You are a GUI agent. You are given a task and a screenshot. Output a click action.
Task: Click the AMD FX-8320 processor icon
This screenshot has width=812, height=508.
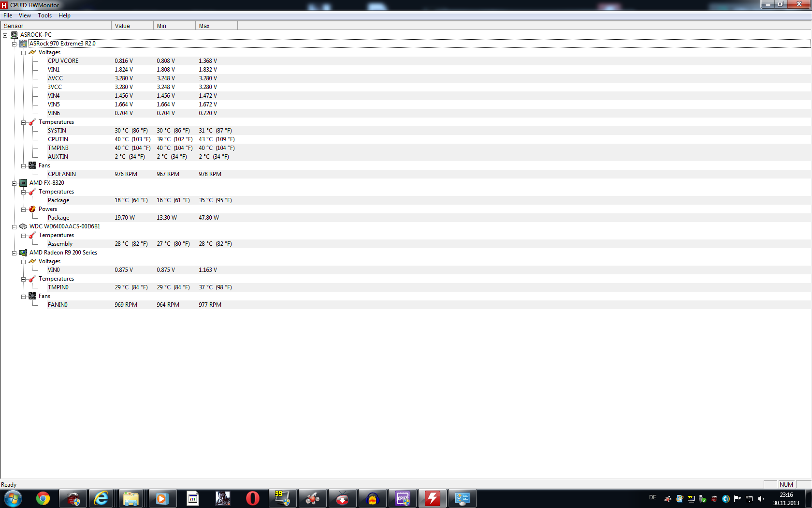pyautogui.click(x=23, y=183)
